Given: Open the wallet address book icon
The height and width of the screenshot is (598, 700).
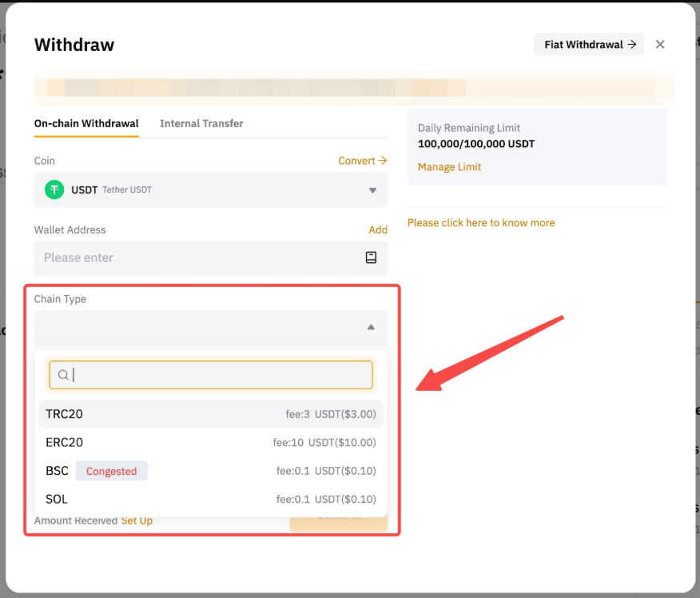Looking at the screenshot, I should [x=371, y=257].
